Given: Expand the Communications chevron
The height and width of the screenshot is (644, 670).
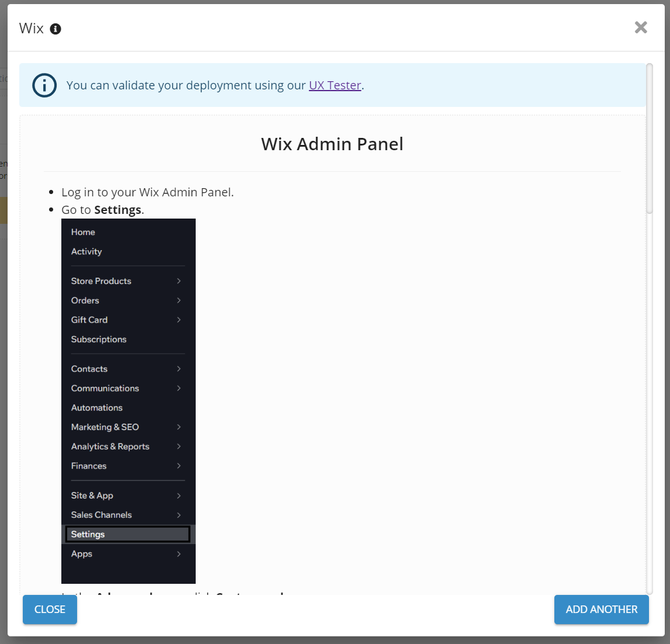Looking at the screenshot, I should click(179, 388).
